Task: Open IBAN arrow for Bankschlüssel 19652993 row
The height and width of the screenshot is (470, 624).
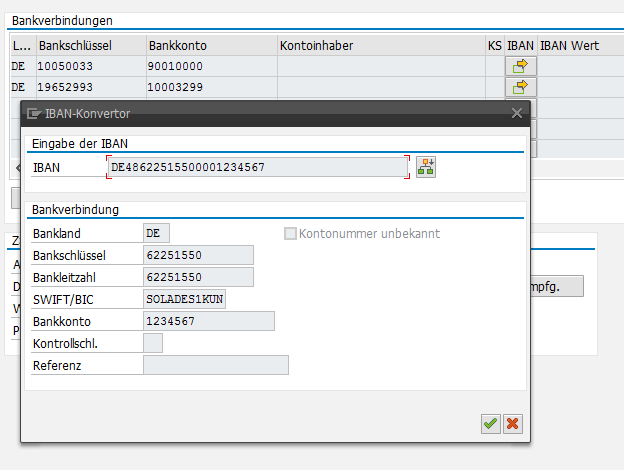Action: click(521, 87)
